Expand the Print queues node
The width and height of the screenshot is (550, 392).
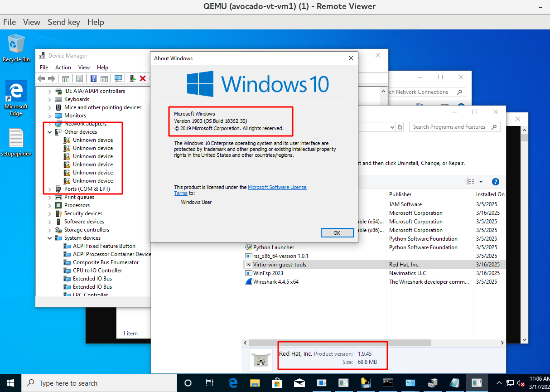click(x=50, y=197)
